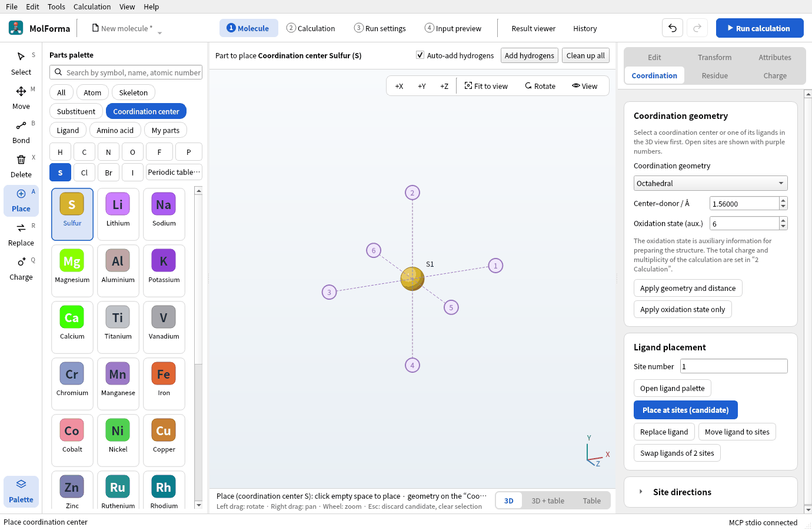This screenshot has height=530, width=812.
Task: Increase the Center–donor distance value
Action: point(783,200)
